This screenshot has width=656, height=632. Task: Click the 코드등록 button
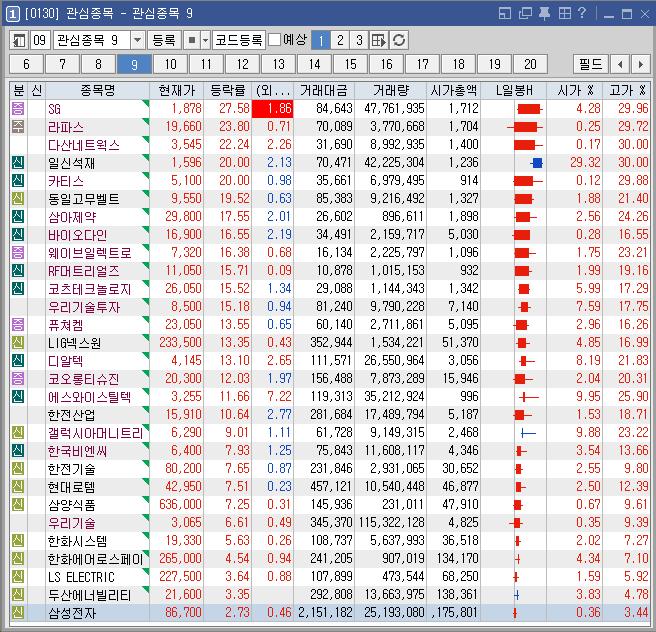point(239,41)
